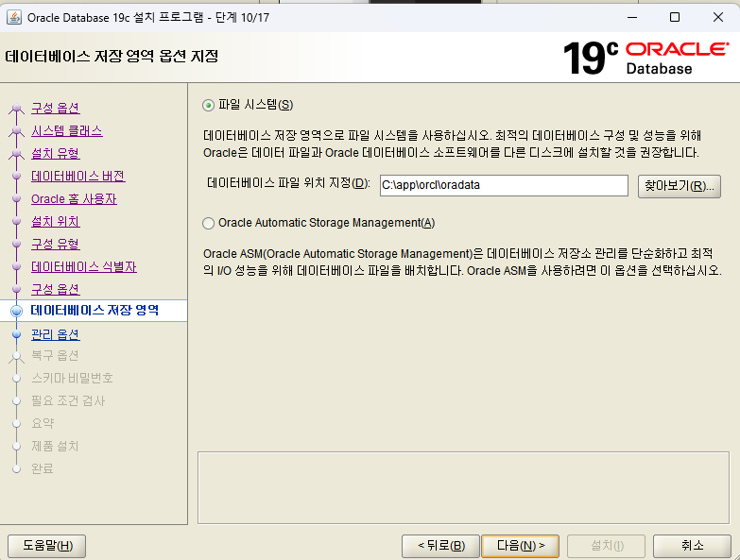Click the 설치(I) install button
This screenshot has width=740, height=560.
(x=607, y=546)
